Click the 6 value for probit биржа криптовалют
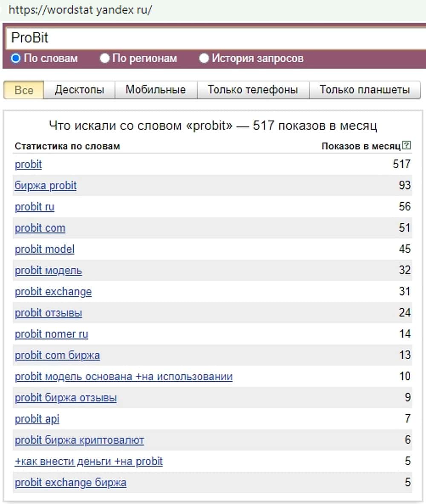The image size is (426, 504). tap(408, 440)
